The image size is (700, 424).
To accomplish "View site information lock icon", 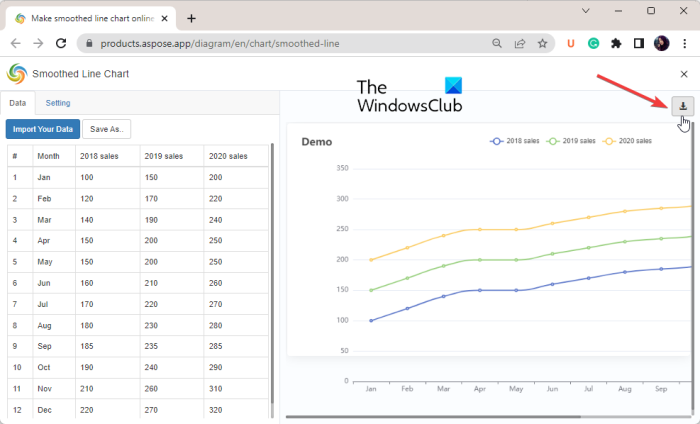I will coord(89,43).
